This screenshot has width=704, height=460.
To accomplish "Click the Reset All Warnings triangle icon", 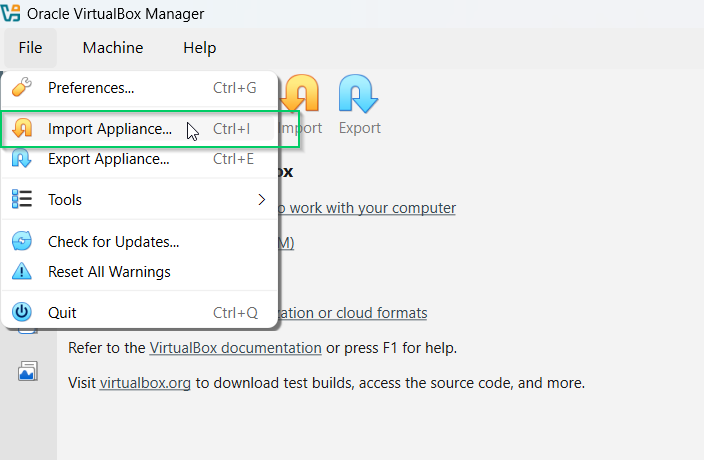I will coord(22,271).
